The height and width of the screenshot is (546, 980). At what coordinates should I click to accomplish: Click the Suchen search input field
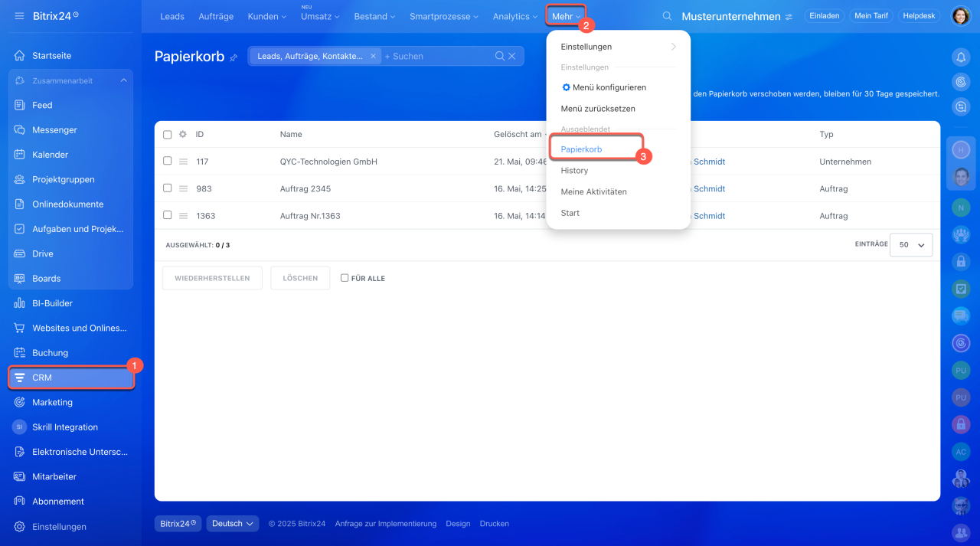coord(436,56)
